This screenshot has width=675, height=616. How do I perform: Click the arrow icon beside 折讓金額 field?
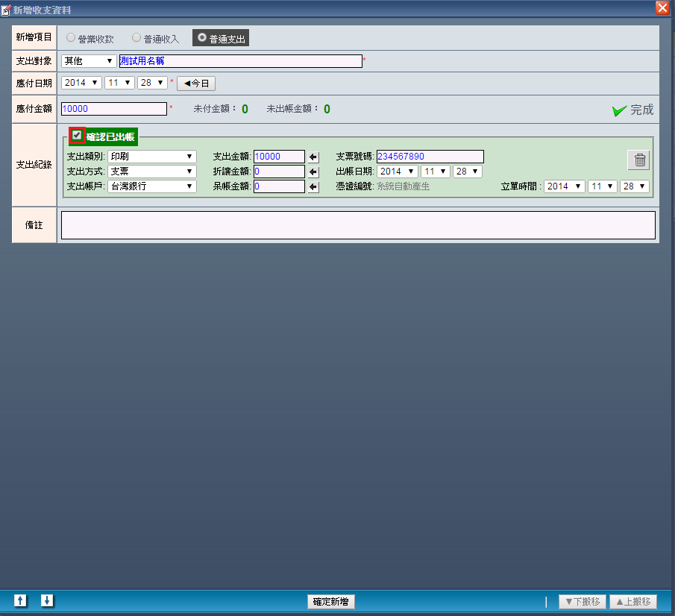coord(314,172)
